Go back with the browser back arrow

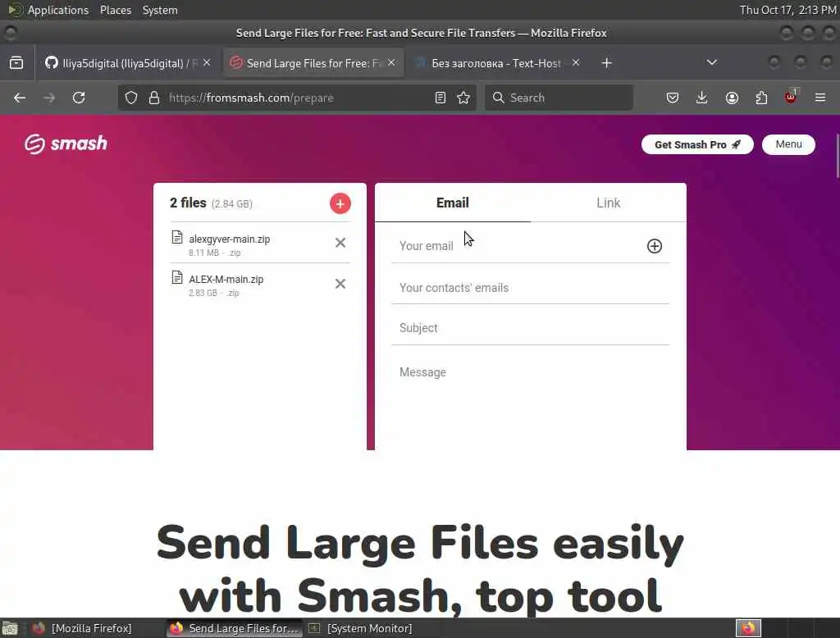[20, 98]
